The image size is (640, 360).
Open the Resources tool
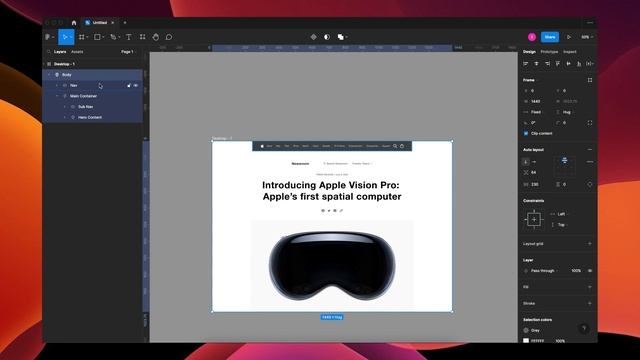click(x=142, y=37)
